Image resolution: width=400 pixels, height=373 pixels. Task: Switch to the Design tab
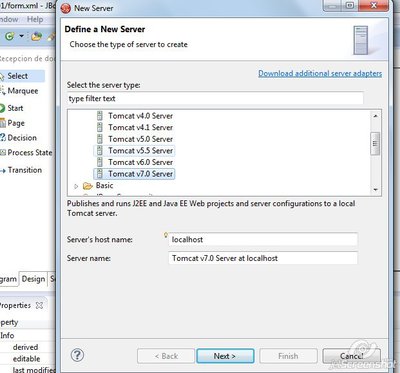pyautogui.click(x=33, y=279)
